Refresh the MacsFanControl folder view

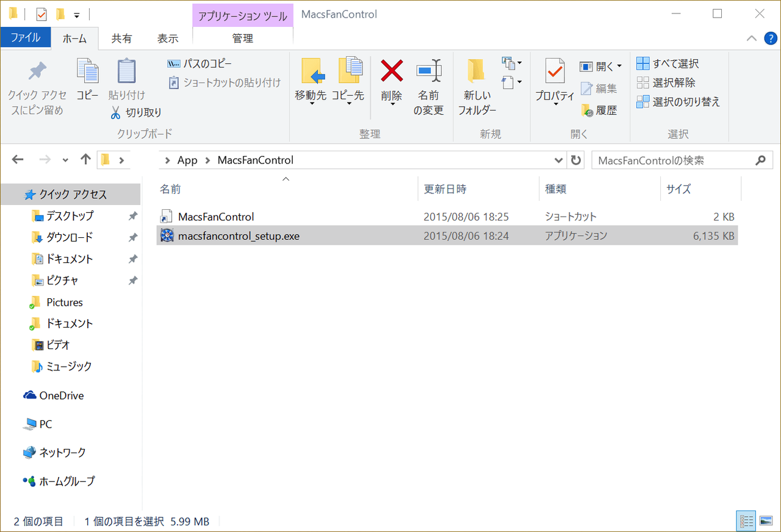coord(575,160)
